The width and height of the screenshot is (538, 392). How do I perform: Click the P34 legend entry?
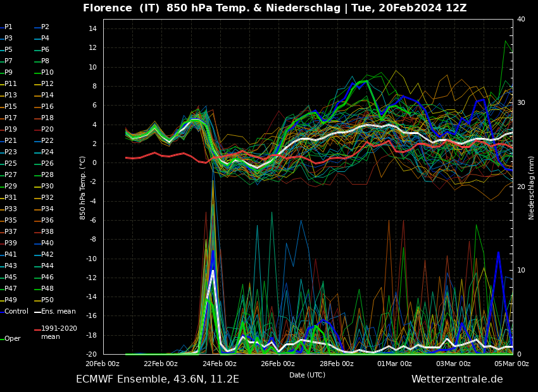[44, 209]
